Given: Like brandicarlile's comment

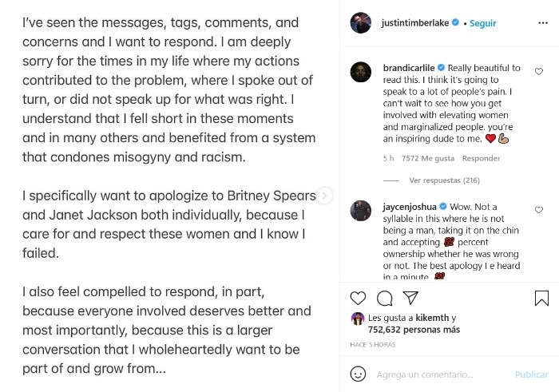Looking at the screenshot, I should click(x=539, y=72).
